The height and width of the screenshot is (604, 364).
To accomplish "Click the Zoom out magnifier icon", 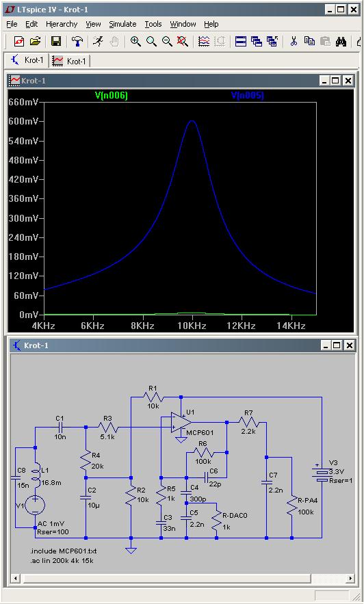I will tap(167, 41).
